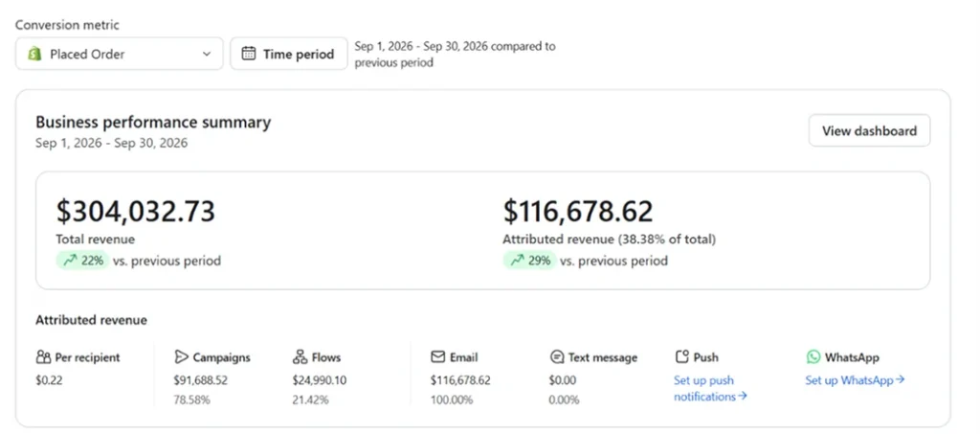Click the $304,032.73 total revenue figure
This screenshot has width=980, height=434.
click(136, 212)
